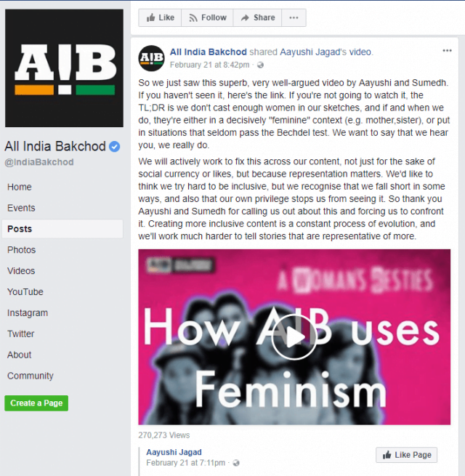Image resolution: width=465 pixels, height=476 pixels.
Task: Click the Like thumbs-up button at top
Action: point(160,17)
